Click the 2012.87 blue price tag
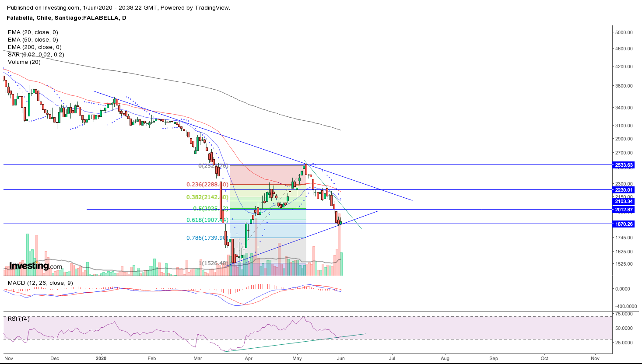 tap(624, 210)
